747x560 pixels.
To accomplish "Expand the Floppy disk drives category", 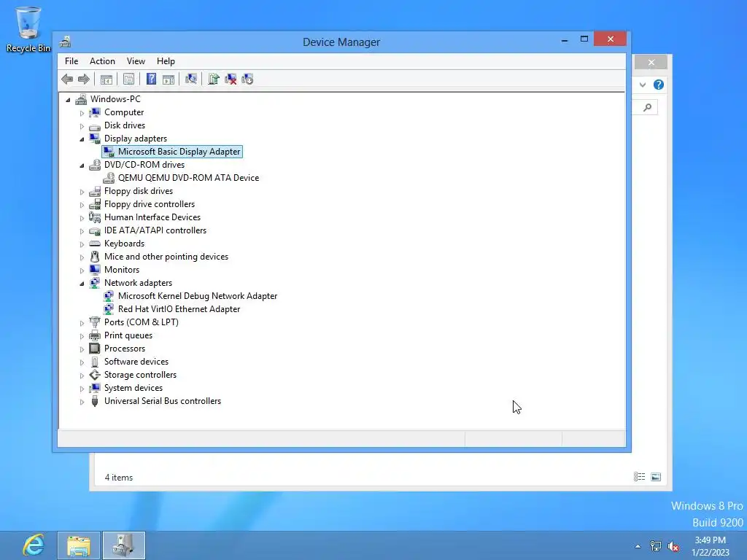I will (82, 192).
